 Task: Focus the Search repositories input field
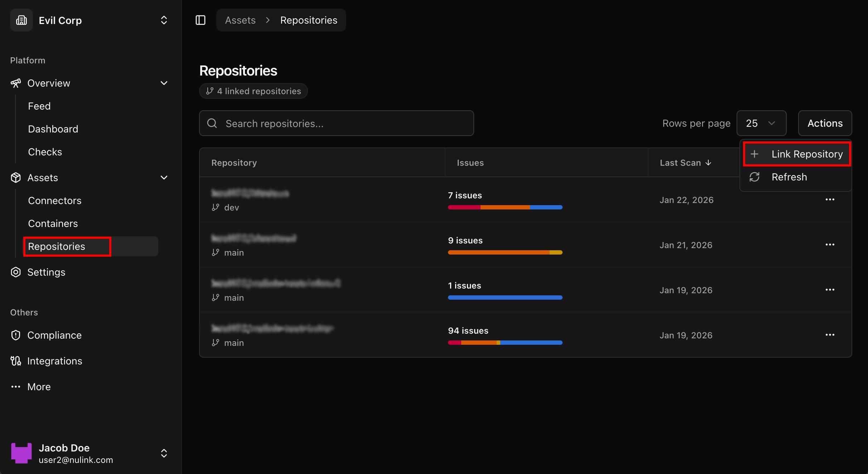point(337,123)
